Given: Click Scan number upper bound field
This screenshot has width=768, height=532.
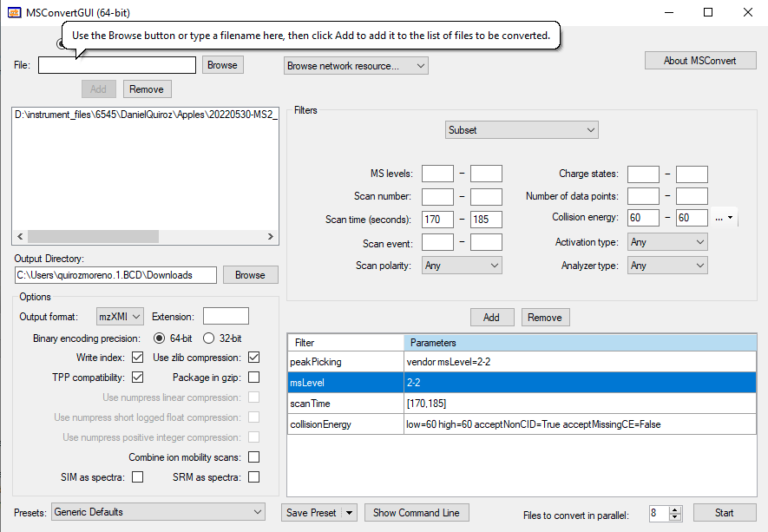Looking at the screenshot, I should (x=486, y=196).
